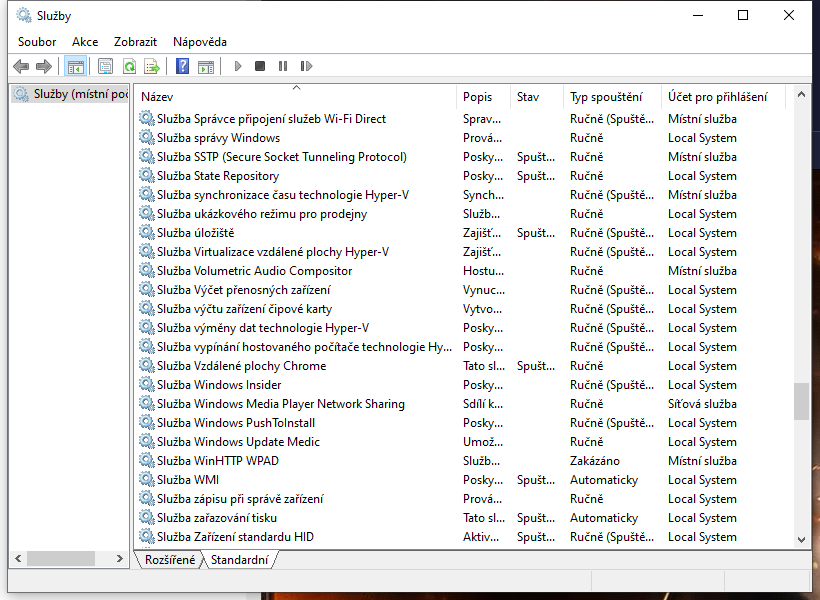Stop the service with the square icon
The image size is (820, 600).
point(260,66)
